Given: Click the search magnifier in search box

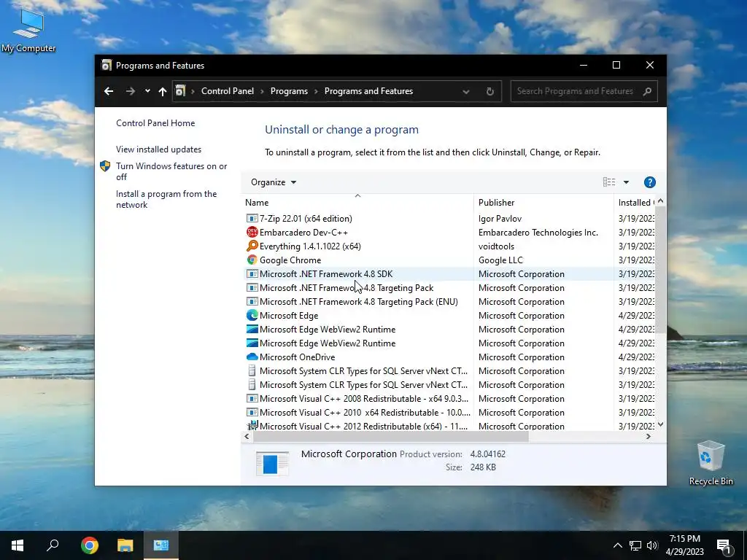Looking at the screenshot, I should (646, 91).
